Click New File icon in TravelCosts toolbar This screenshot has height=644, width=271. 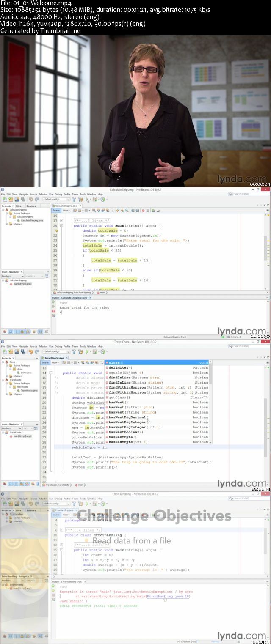point(5,351)
